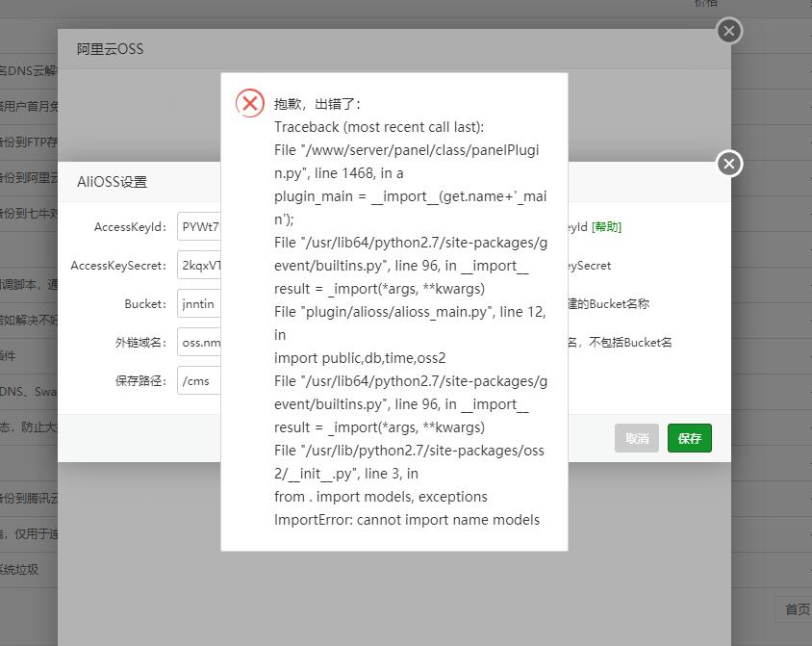
Task: Click the AccessKeyId field label
Action: click(x=130, y=227)
